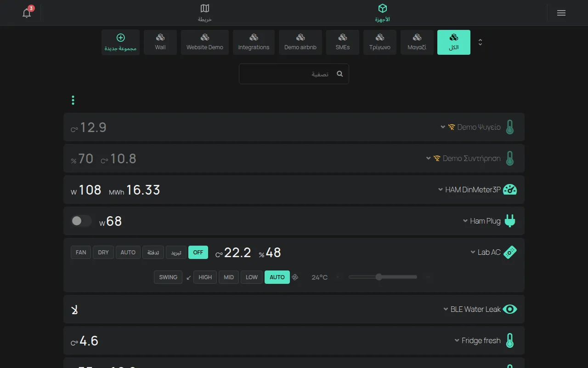588x368 pixels.
Task: Click the group list up-down sort arrows
Action: tap(480, 42)
